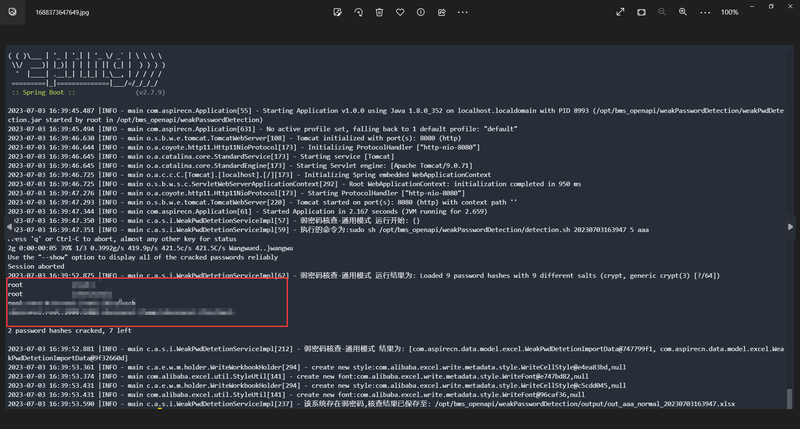The height and width of the screenshot is (429, 800).
Task: Click the second 'root' entry in the red box
Action: coord(15,294)
